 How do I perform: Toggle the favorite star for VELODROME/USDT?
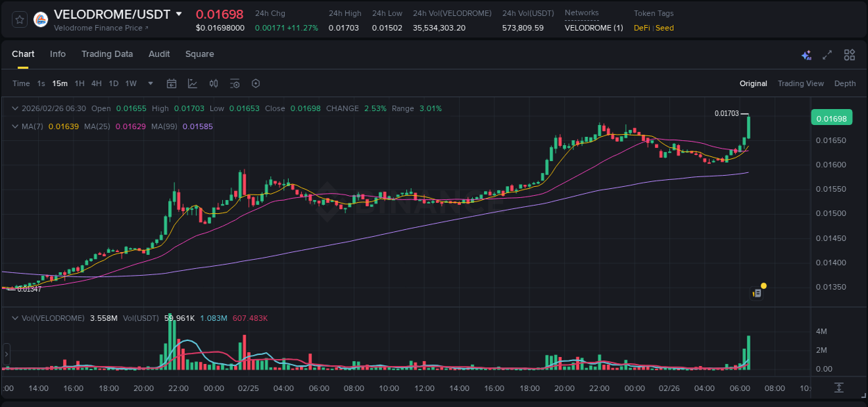[x=19, y=19]
